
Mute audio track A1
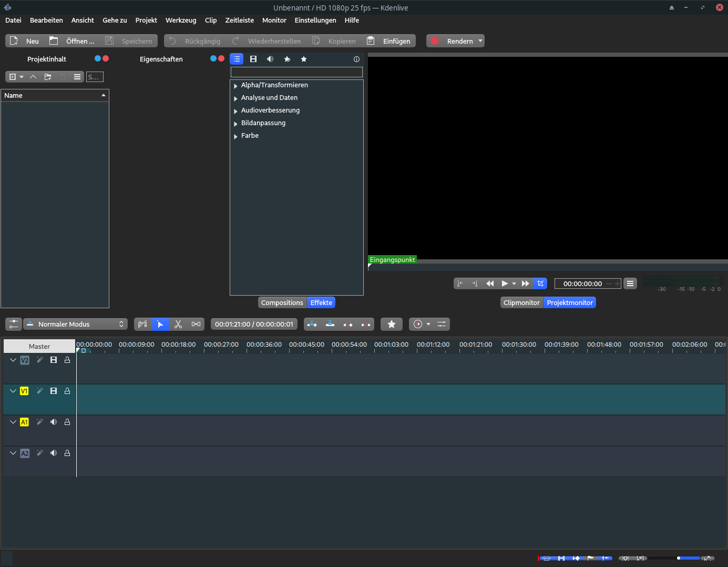pos(54,422)
